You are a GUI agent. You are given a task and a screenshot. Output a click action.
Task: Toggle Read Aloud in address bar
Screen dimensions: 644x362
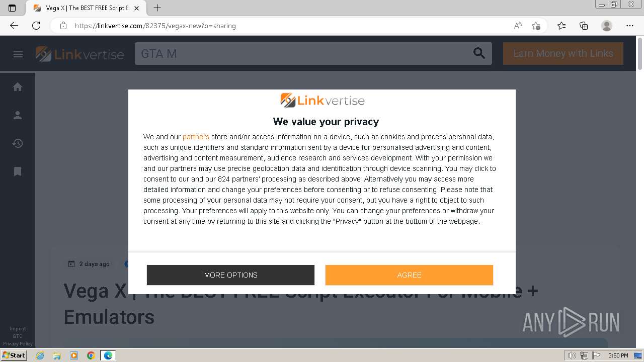coord(518,26)
